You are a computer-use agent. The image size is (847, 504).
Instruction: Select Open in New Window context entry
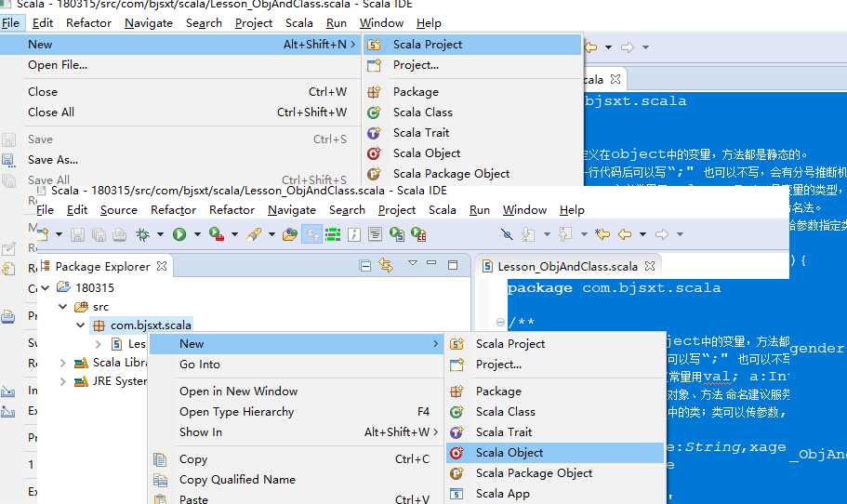296,391
